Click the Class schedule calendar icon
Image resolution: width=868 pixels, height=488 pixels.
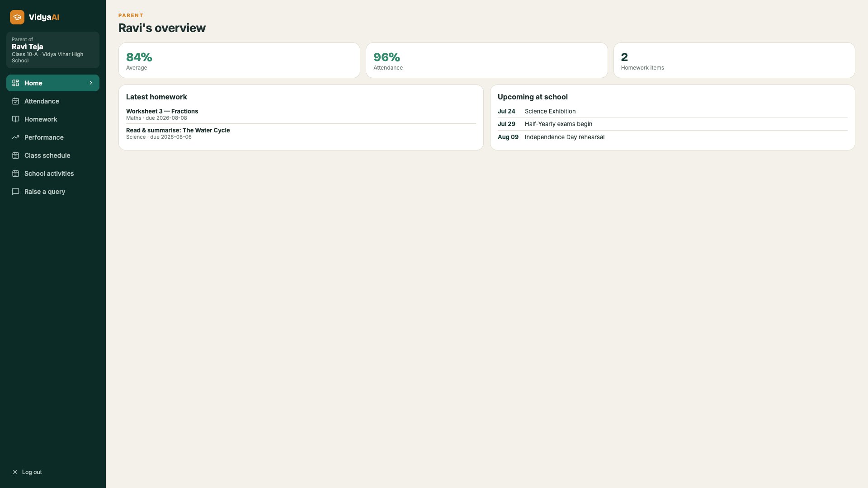pyautogui.click(x=15, y=155)
